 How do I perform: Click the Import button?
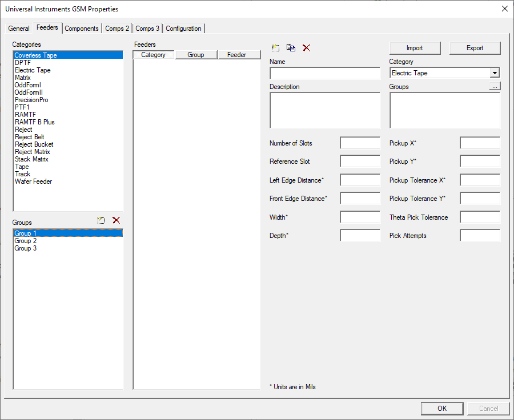(415, 48)
